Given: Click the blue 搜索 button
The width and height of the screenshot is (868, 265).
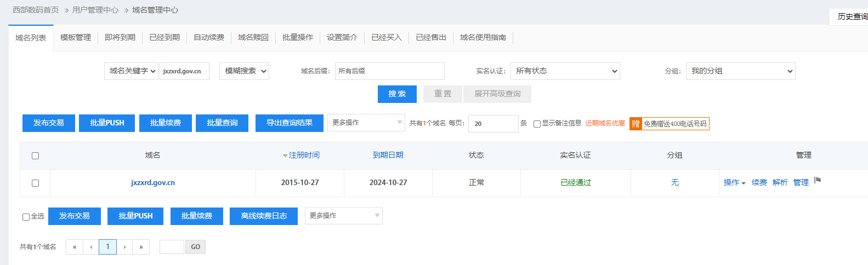Looking at the screenshot, I should [x=397, y=94].
